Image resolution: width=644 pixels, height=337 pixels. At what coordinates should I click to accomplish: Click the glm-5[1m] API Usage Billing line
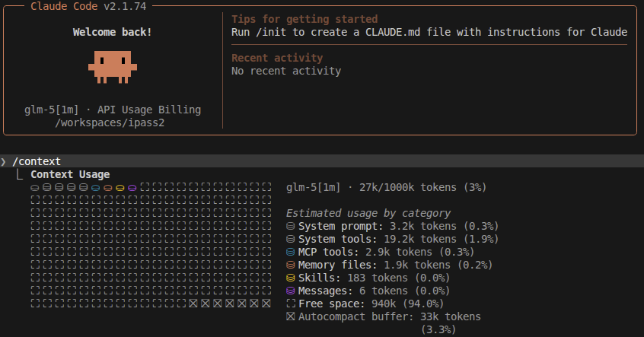pos(113,110)
